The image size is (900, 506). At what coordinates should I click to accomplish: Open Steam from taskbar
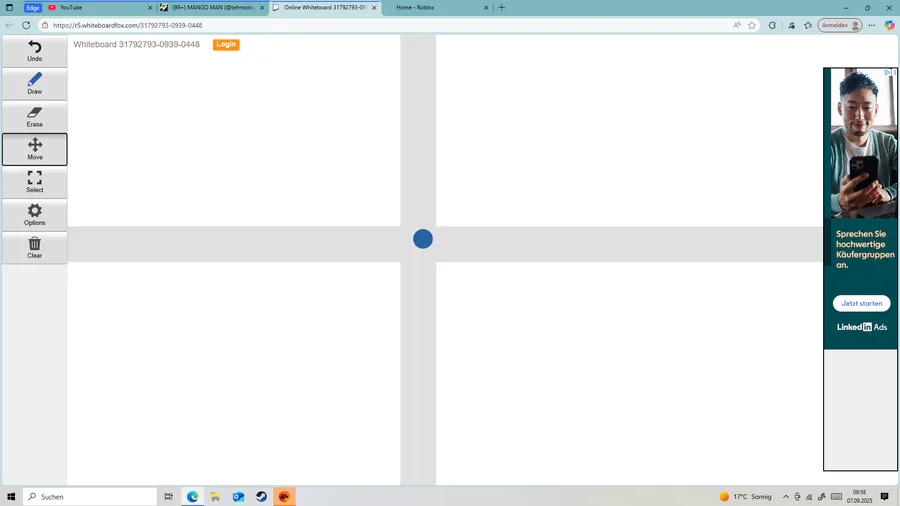click(x=261, y=496)
